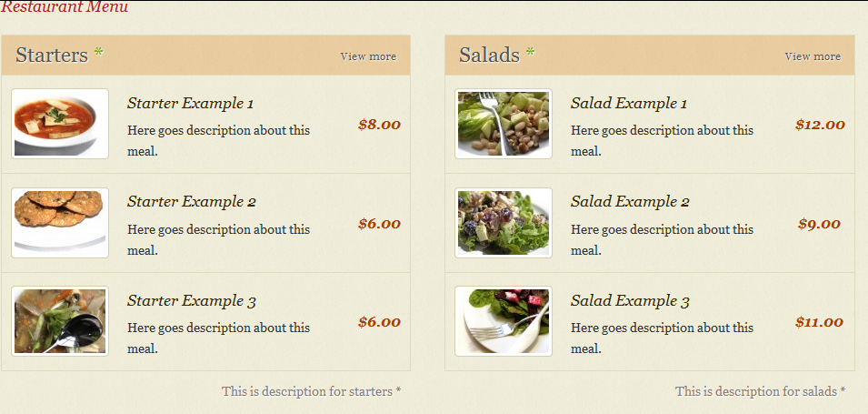
Task: Select the soup with spoon image
Action: point(60,321)
